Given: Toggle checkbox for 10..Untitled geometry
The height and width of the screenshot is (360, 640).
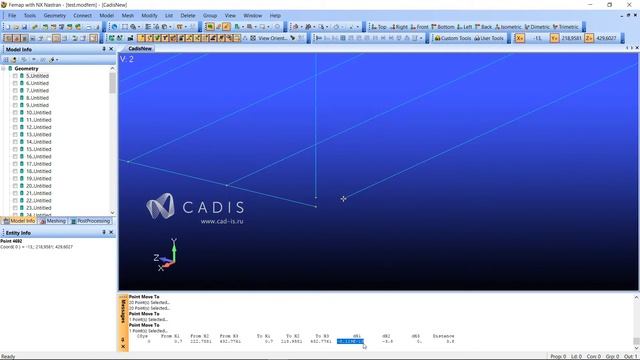Looking at the screenshot, I should [x=15, y=113].
